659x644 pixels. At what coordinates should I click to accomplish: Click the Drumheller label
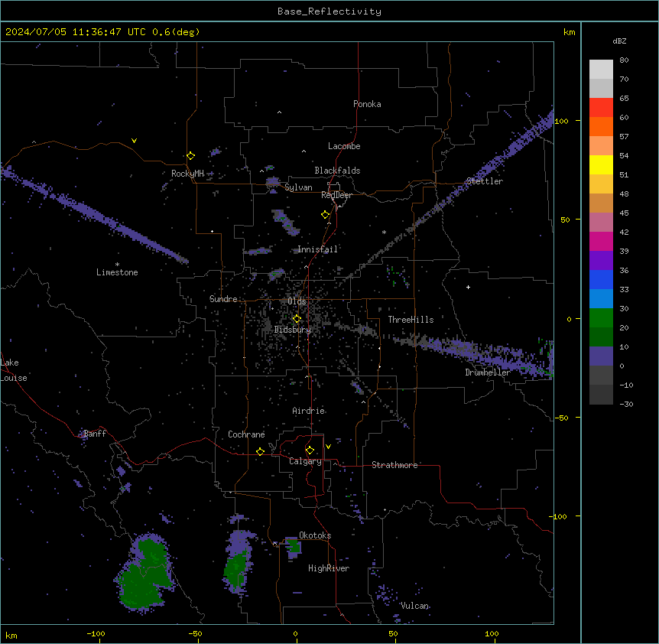[x=488, y=372]
